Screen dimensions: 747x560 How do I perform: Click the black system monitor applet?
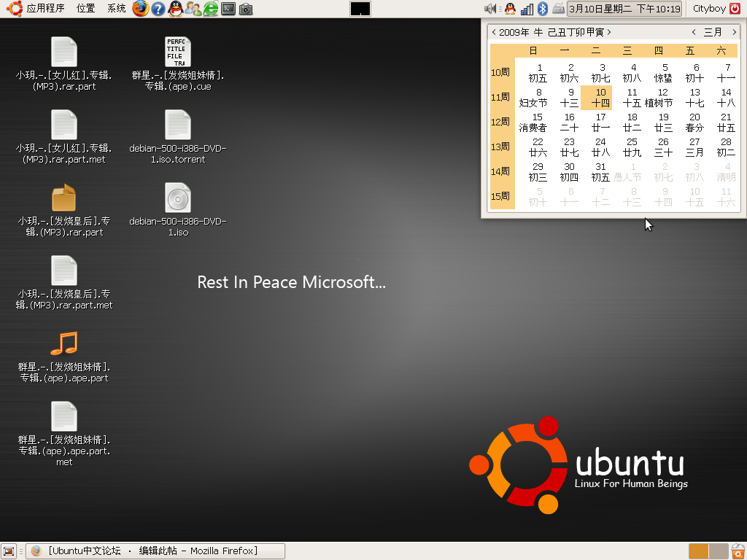360,9
